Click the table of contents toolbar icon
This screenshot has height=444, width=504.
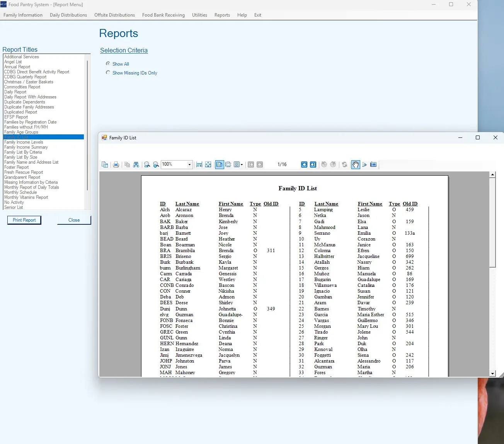coord(105,164)
